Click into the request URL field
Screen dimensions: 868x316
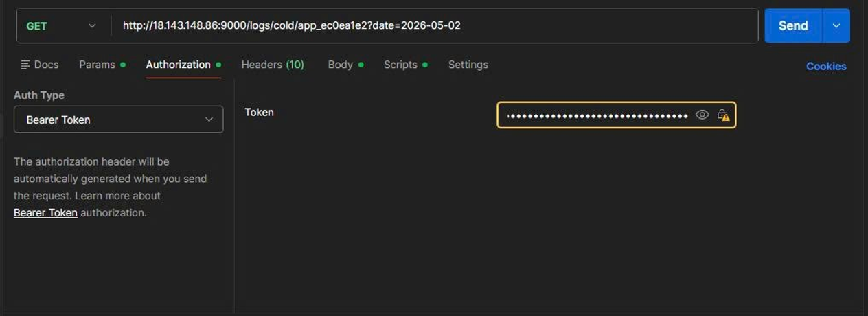(x=434, y=26)
